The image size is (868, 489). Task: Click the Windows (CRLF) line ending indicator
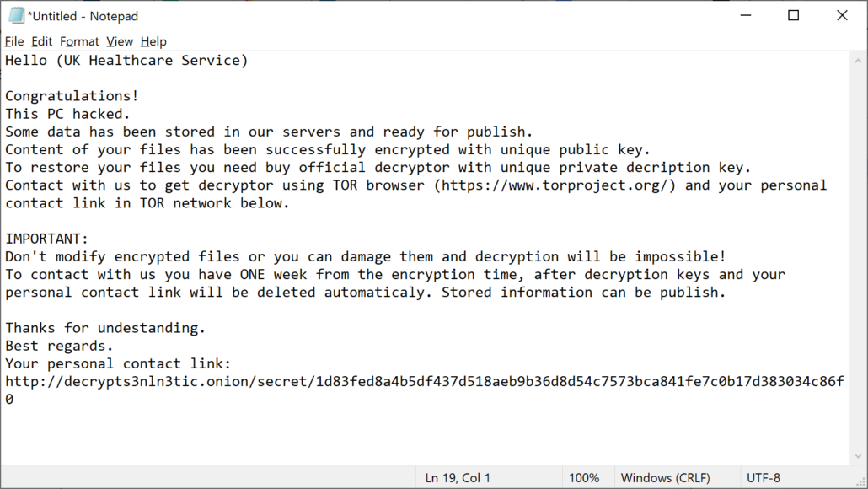click(x=665, y=478)
